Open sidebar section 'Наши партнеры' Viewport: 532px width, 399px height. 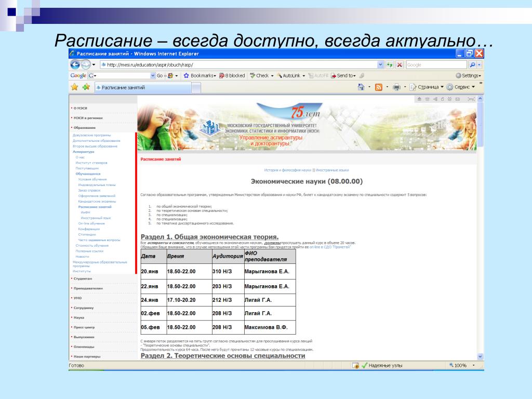point(87,356)
